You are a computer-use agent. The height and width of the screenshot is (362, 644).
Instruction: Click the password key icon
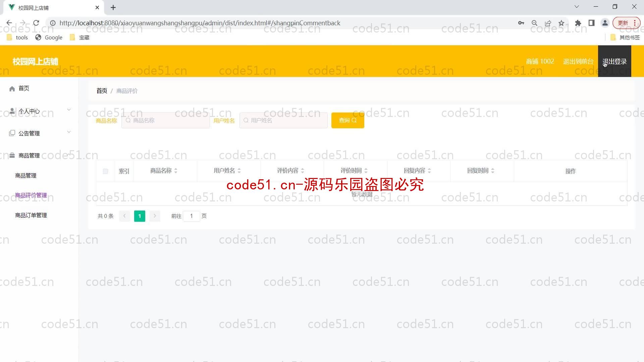[x=521, y=23]
